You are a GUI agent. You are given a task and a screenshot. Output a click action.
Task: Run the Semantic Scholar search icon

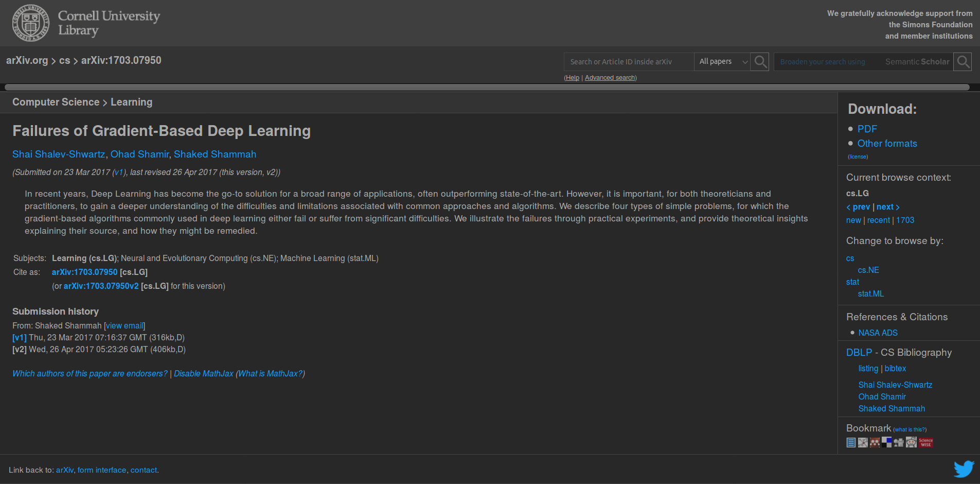coord(963,61)
